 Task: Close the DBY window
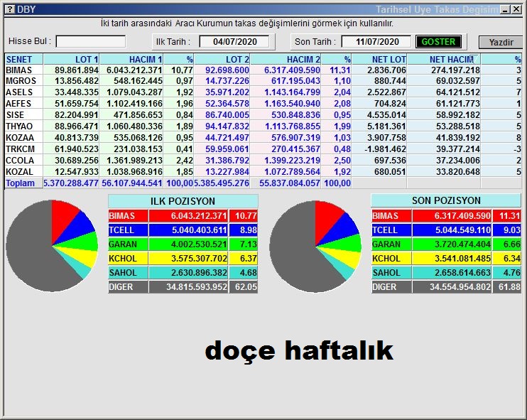click(x=516, y=9)
